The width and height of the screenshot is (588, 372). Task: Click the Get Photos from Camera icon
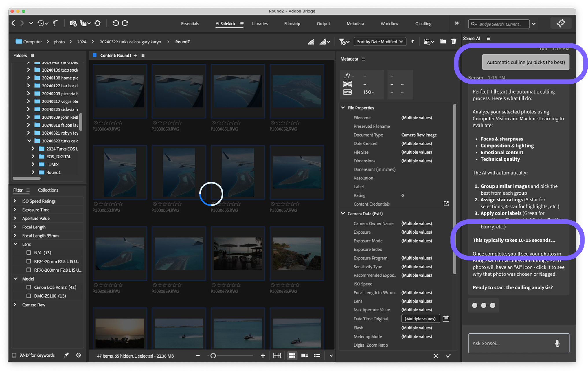(73, 23)
